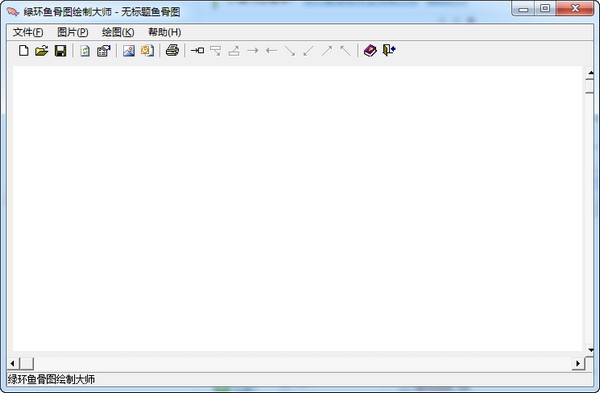Click the vertical scrollbar down arrow
600x393 pixels.
(x=591, y=350)
